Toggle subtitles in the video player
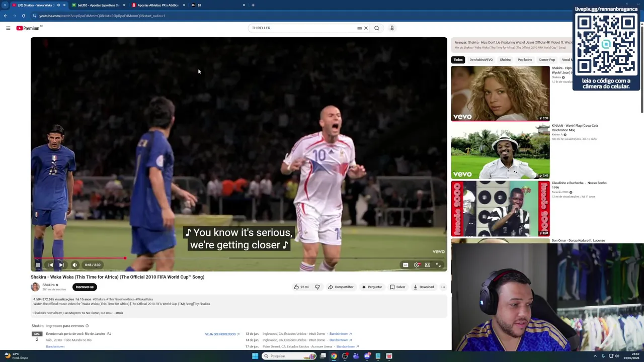Image resolution: width=644 pixels, height=362 pixels. [x=406, y=265]
